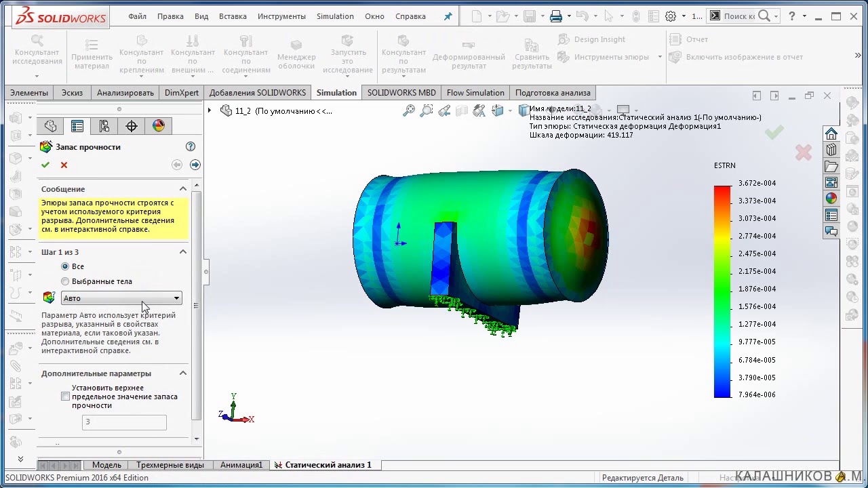Viewport: 868px width, 488px height.
Task: Open SOLIDWORKS Resources home pane icon
Action: coord(831,134)
